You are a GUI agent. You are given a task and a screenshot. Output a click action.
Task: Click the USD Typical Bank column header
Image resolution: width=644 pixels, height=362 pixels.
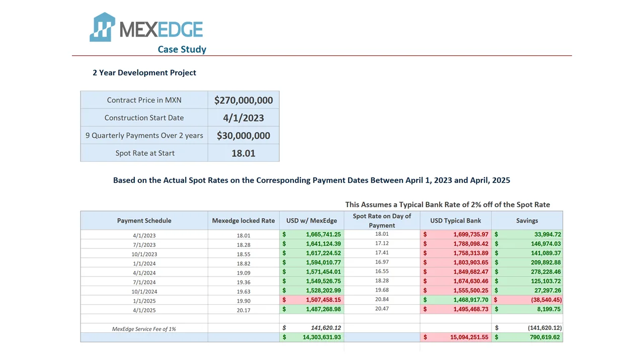tap(455, 220)
